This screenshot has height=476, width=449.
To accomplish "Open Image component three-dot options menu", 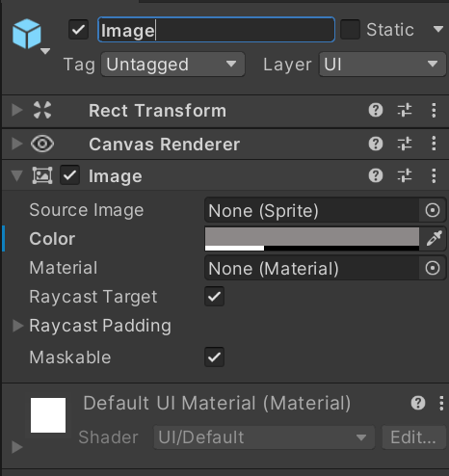I will [x=434, y=175].
